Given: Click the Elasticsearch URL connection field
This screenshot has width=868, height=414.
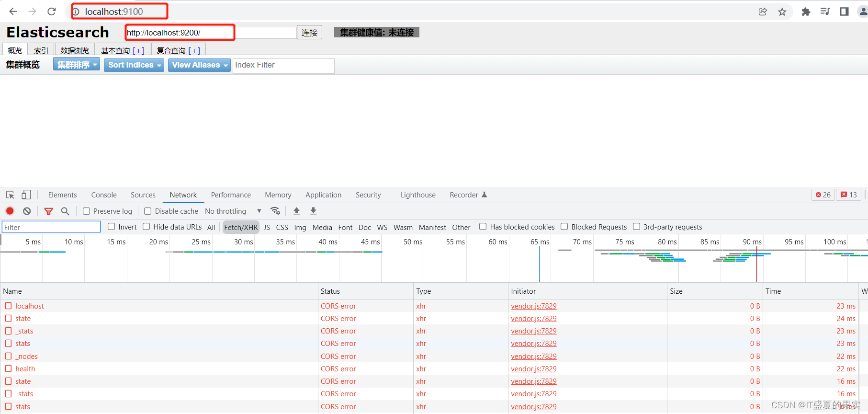Looking at the screenshot, I should 211,33.
